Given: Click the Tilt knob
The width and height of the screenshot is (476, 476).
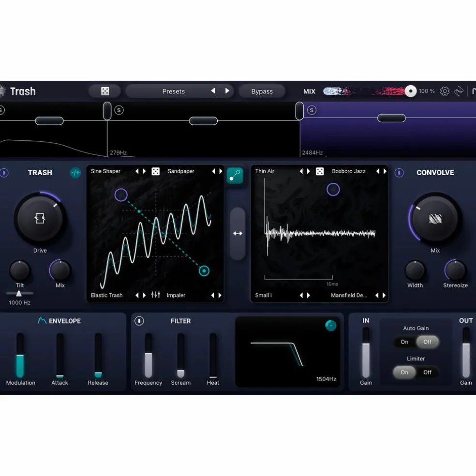Looking at the screenshot, I should point(20,270).
